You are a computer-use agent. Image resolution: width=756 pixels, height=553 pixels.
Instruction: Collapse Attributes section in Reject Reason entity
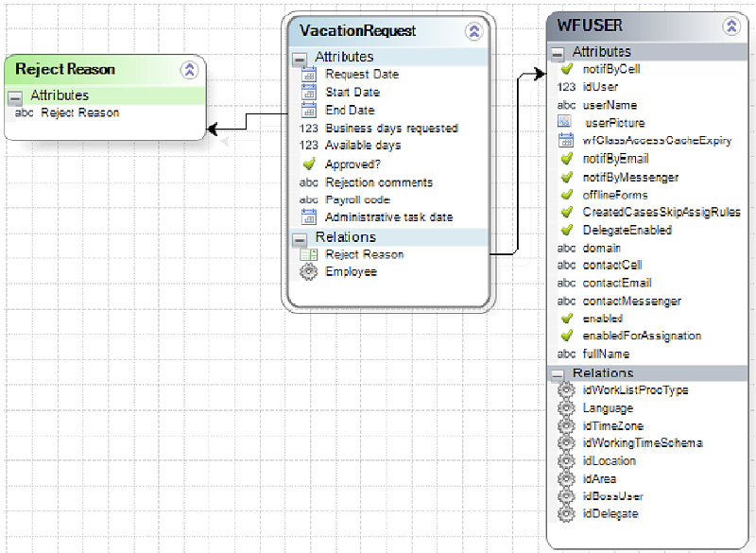click(x=15, y=97)
